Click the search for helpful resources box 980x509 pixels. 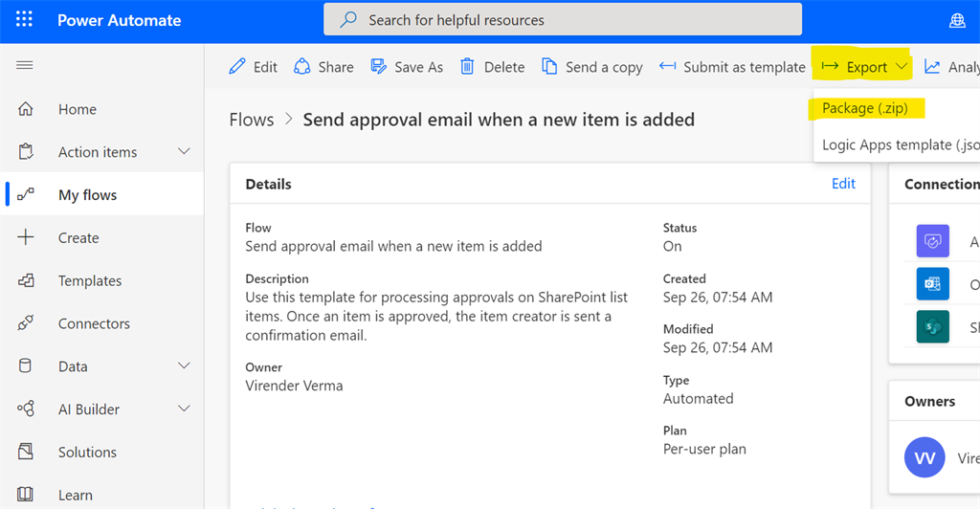coord(563,20)
